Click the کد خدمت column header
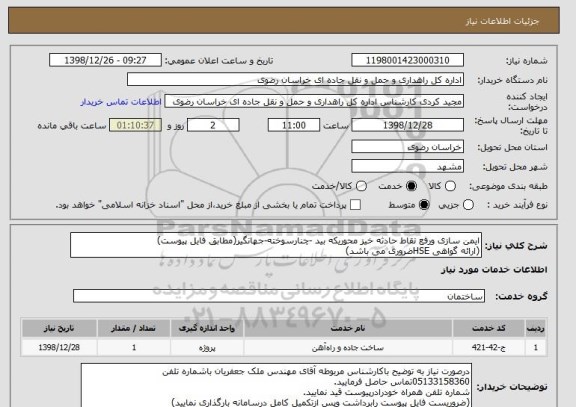 click(489, 328)
